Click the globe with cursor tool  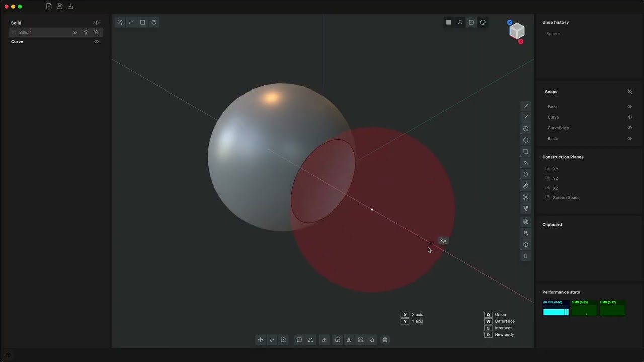pos(526,222)
